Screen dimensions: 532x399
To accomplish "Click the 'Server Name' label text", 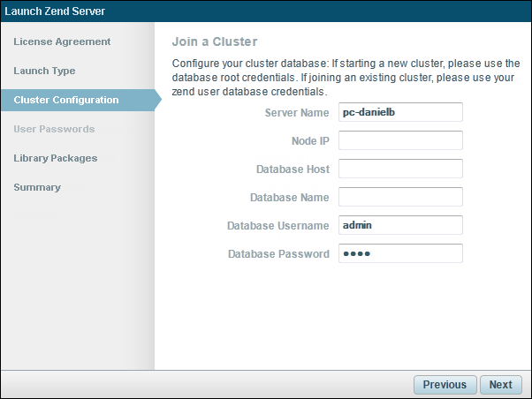I will (x=297, y=113).
